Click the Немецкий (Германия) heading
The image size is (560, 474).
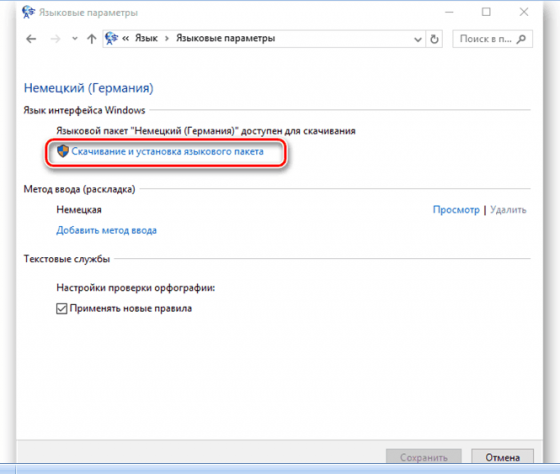click(89, 88)
